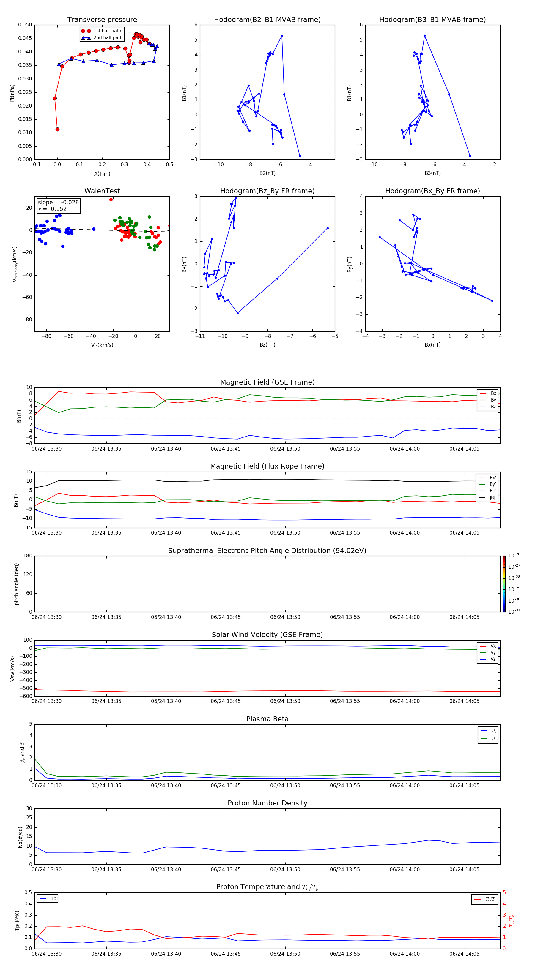The image size is (535, 980).
Task: Click 'Magnetic Field (GSE Frame)' title
Action: point(267,382)
